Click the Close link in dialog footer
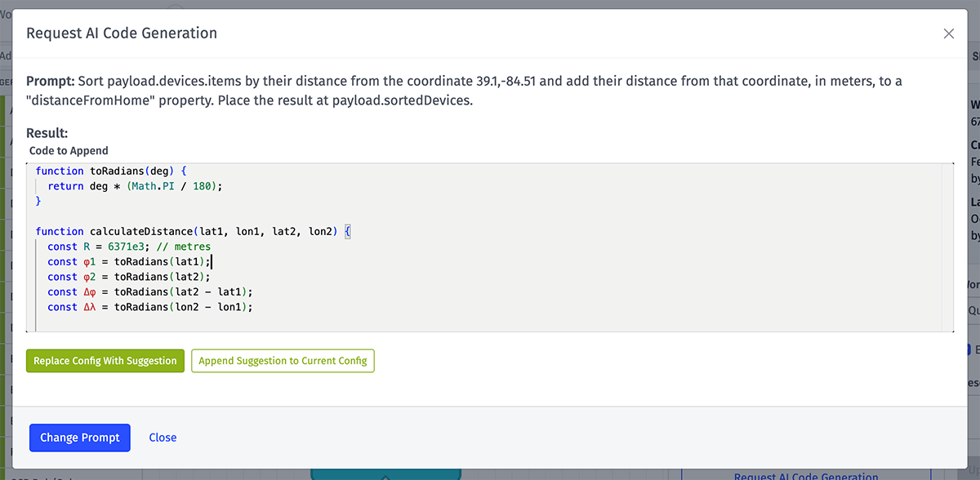 [x=163, y=438]
